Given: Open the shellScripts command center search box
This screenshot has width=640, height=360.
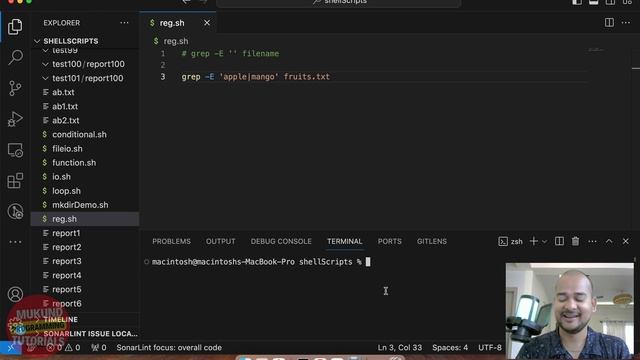Looking at the screenshot, I should tap(339, 2).
